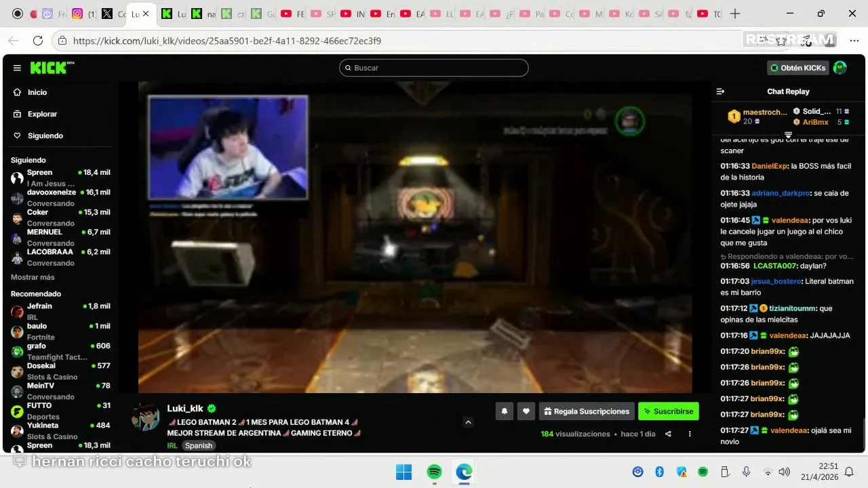Open baulo recommended channel
The image size is (868, 488).
tap(60, 331)
